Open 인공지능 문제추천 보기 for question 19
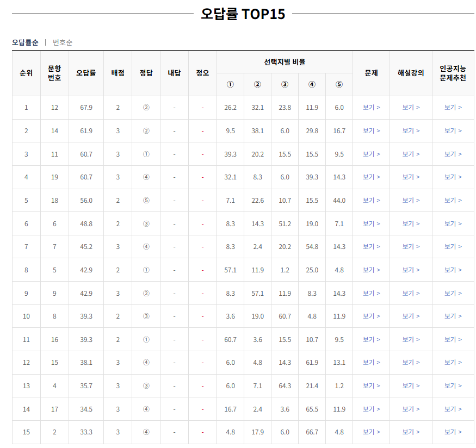 coord(453,177)
